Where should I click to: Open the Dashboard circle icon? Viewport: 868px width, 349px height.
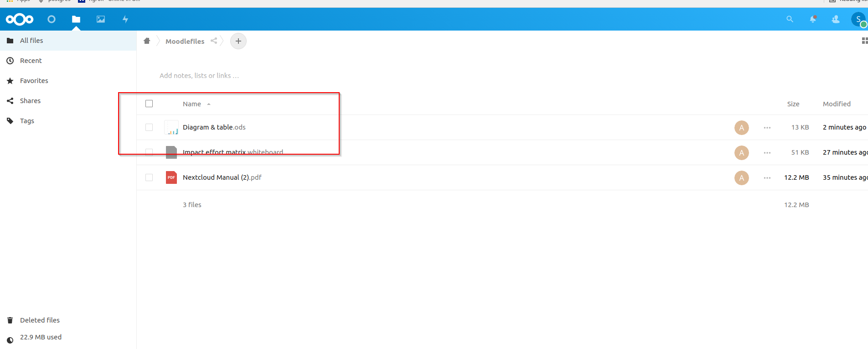[52, 19]
